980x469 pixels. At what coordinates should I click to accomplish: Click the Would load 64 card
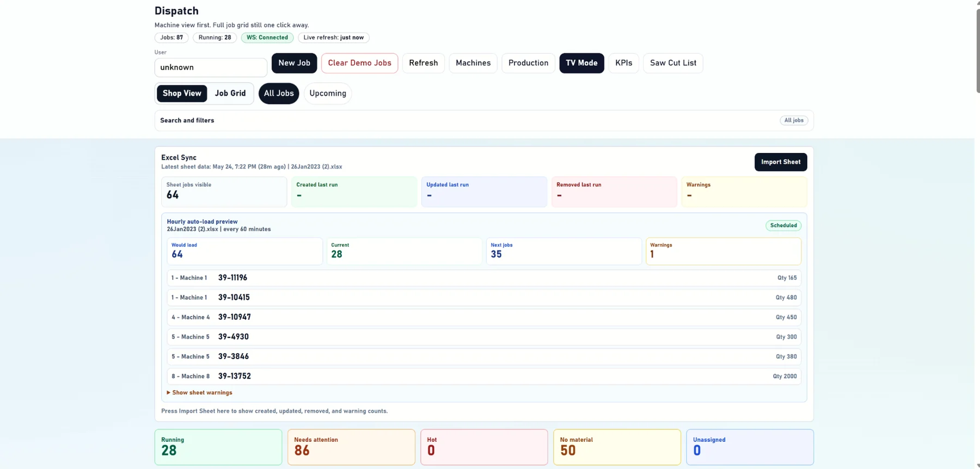[244, 251]
